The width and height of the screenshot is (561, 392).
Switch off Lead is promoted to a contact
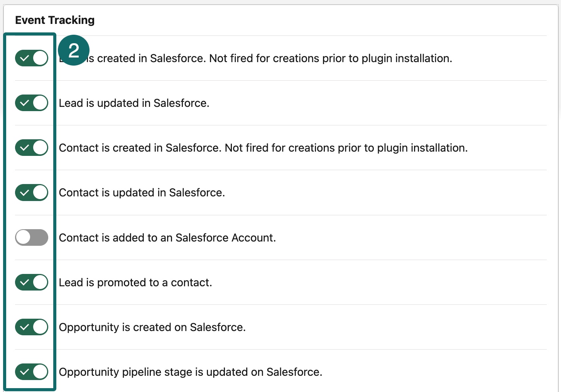[32, 282]
